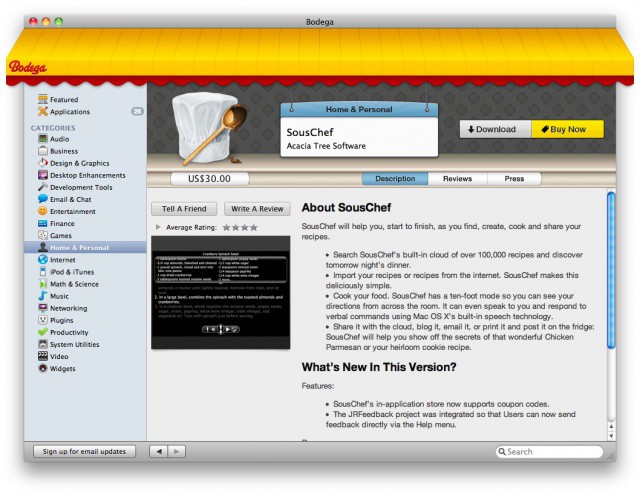Click the SousChef app title

310,132
